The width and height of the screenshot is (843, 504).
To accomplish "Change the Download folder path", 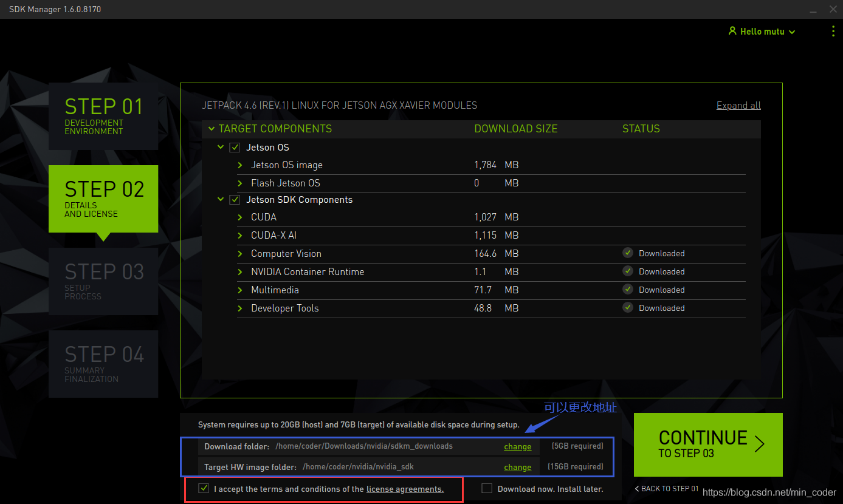I will pos(518,446).
